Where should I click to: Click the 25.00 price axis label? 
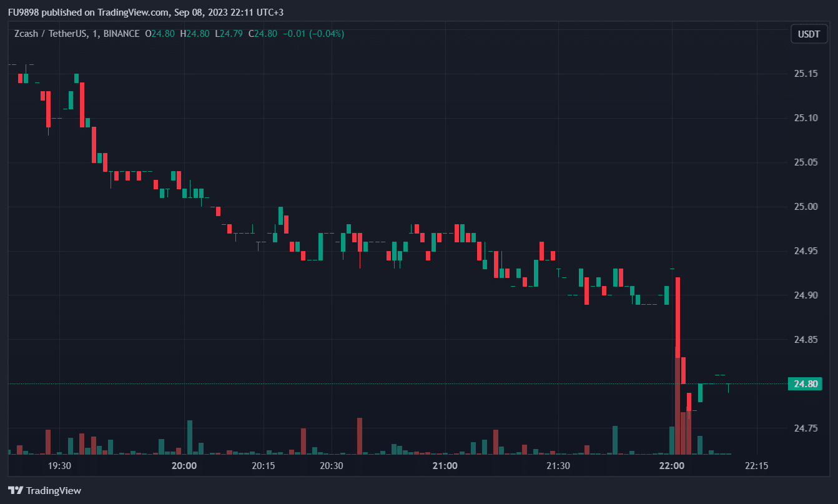click(x=806, y=207)
